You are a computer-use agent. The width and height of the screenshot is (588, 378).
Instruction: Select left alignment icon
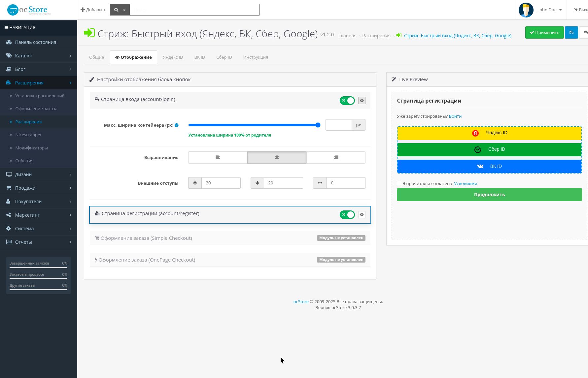218,157
